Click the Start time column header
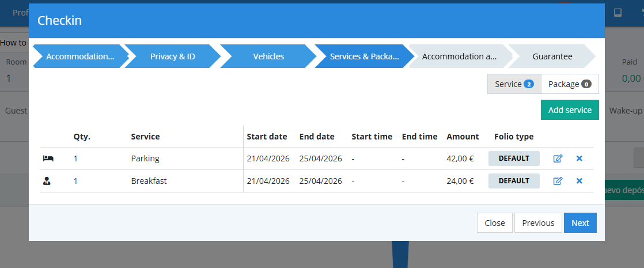 pos(372,137)
